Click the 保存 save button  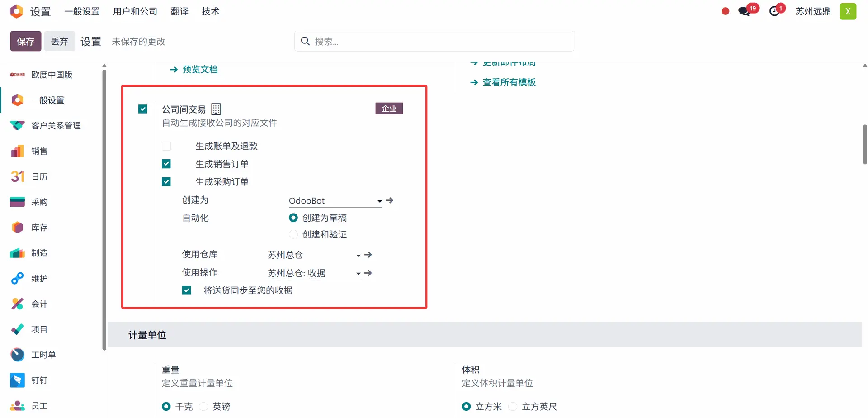click(x=26, y=41)
